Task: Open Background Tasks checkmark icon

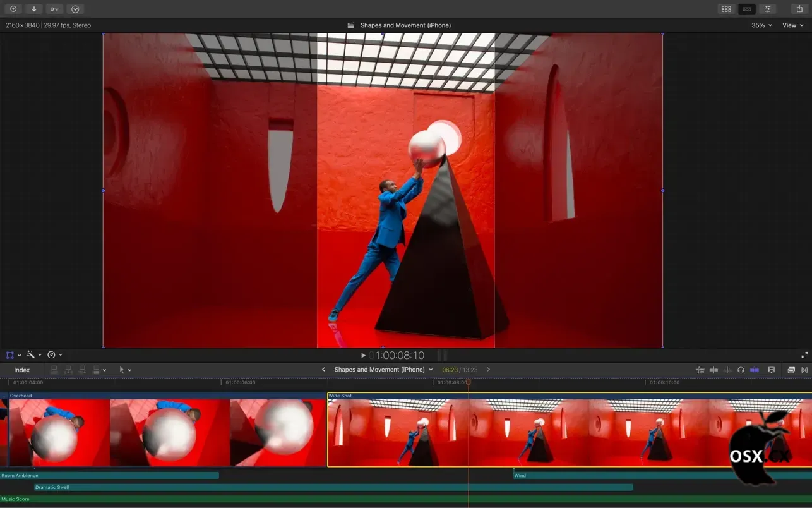Action: [75, 9]
